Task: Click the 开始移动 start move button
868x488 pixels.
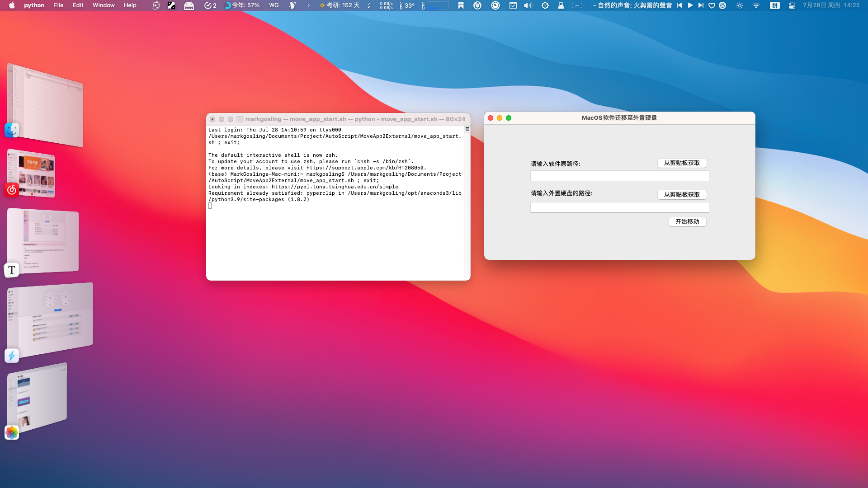Action: [x=687, y=222]
